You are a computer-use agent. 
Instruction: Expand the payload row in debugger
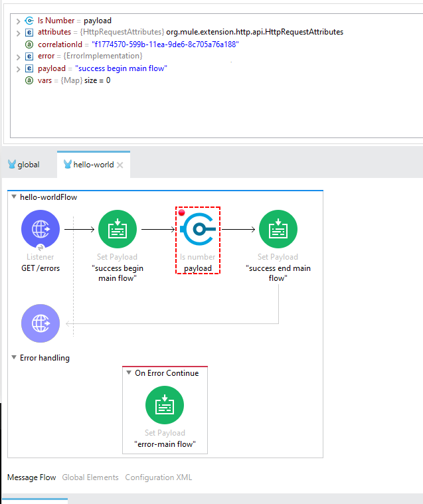pyautogui.click(x=19, y=69)
